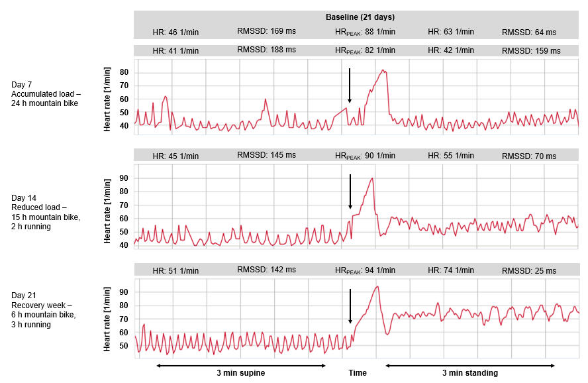The width and height of the screenshot is (588, 383).
Task: Click the HRpeak: 82 1/min label
Action: coord(365,50)
